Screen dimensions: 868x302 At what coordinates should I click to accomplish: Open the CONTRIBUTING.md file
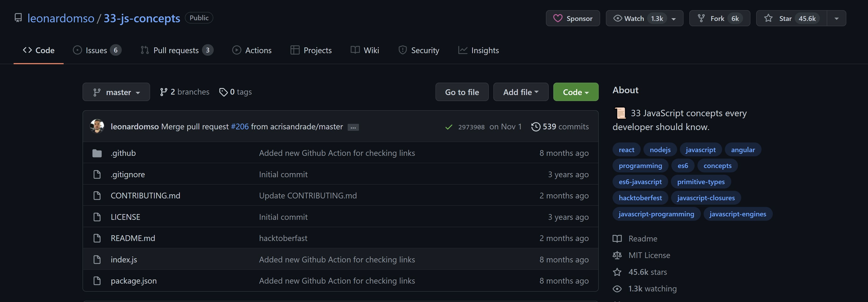[x=145, y=195]
